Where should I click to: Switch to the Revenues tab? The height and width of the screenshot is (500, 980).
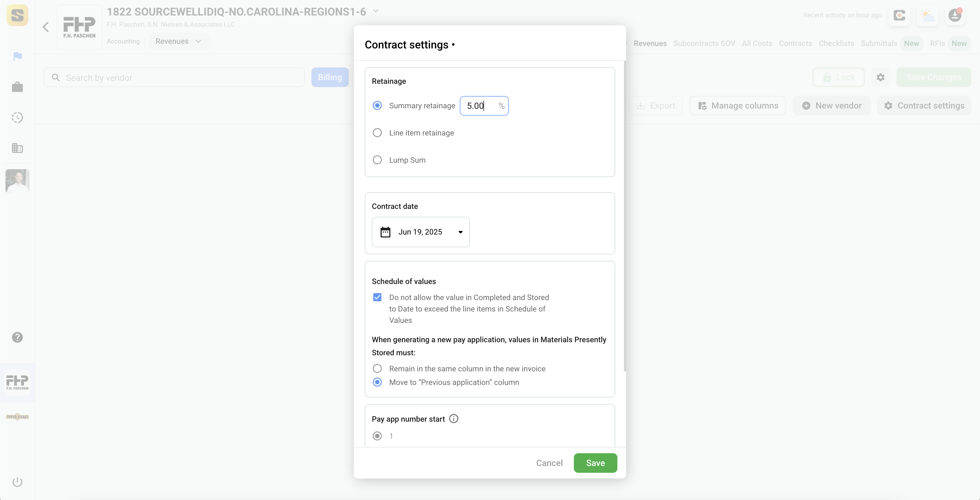click(x=650, y=43)
